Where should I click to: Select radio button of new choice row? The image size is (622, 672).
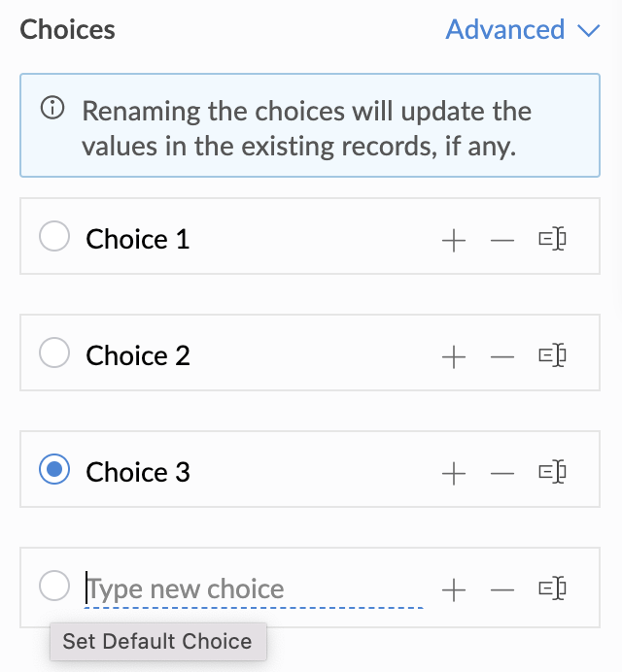(54, 586)
